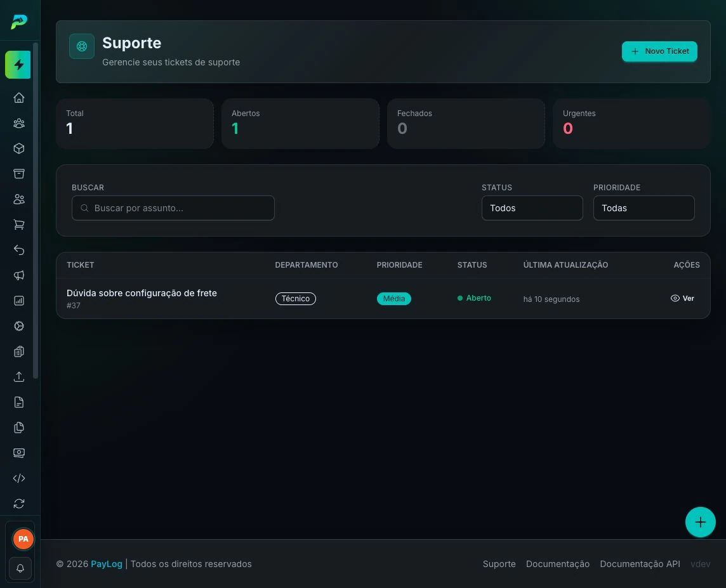Viewport: 726px width, 588px height.
Task: Open the code brackets developer icon
Action: [19, 478]
